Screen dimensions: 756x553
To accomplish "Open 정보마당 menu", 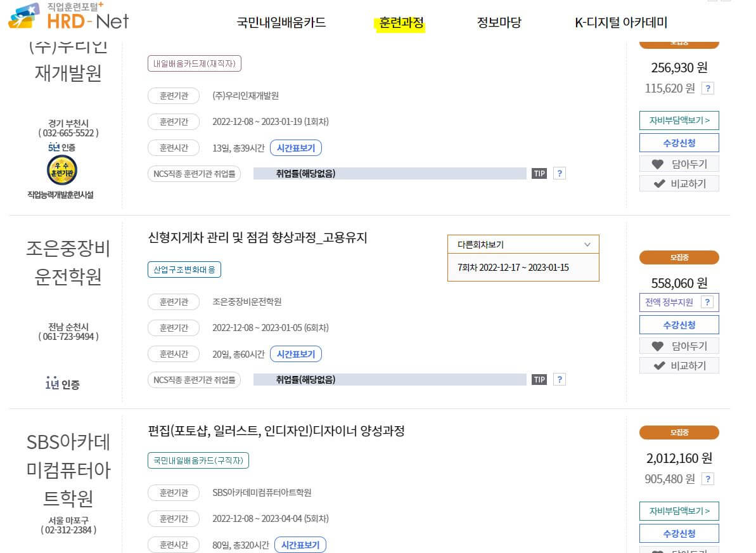I will [x=499, y=22].
